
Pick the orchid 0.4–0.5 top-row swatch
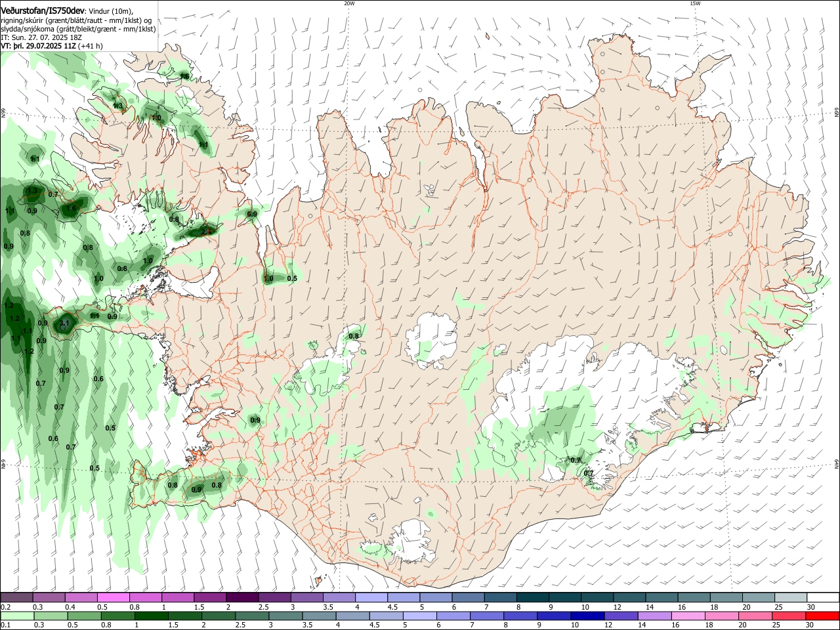[x=81, y=598]
